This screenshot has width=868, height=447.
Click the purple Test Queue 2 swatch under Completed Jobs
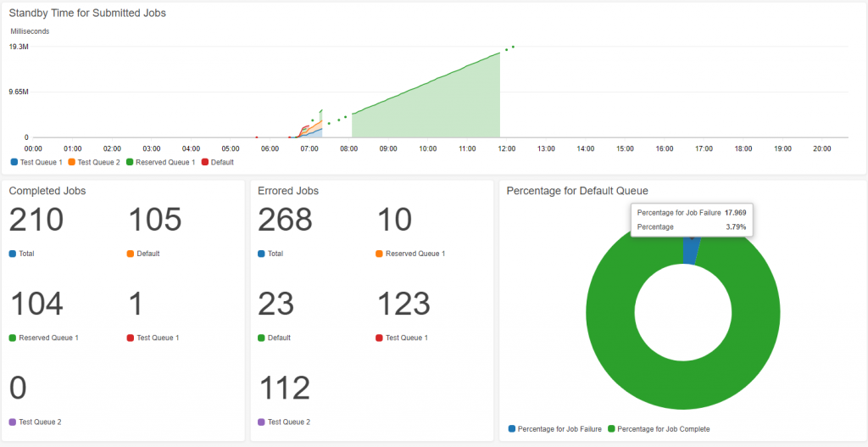point(13,422)
